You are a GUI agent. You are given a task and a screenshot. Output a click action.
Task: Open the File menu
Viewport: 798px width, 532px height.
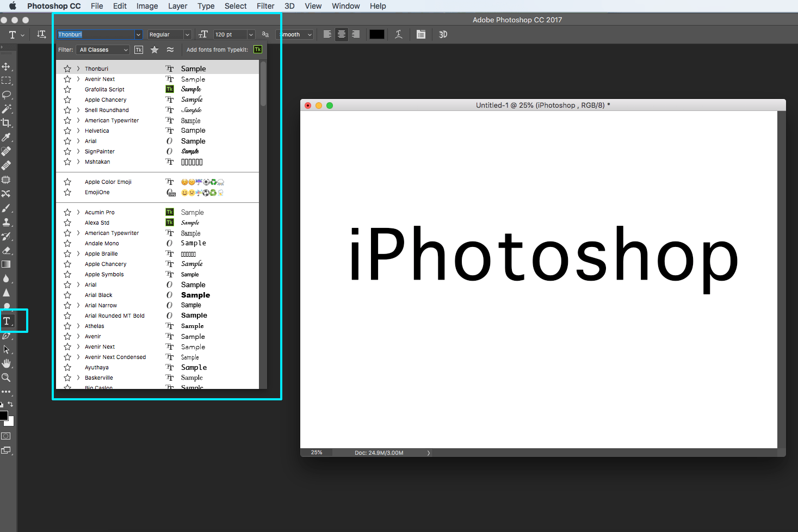(x=97, y=6)
